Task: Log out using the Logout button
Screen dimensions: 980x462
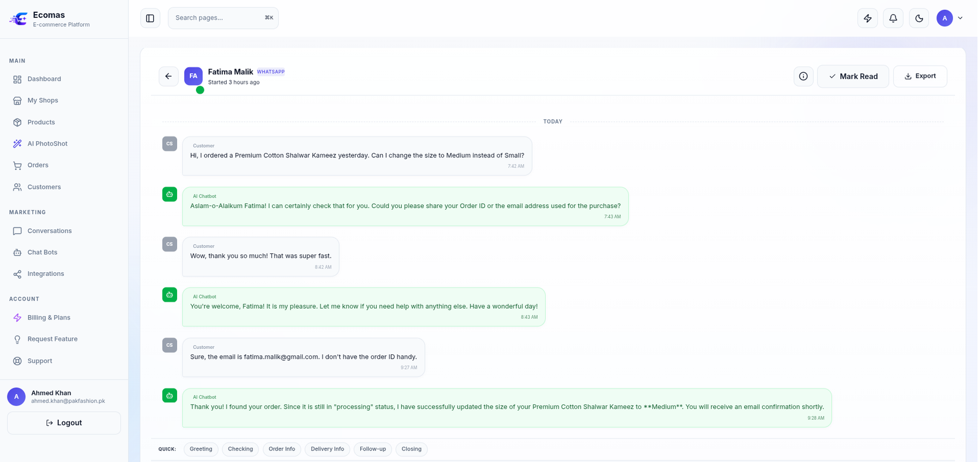Action: pyautogui.click(x=64, y=423)
